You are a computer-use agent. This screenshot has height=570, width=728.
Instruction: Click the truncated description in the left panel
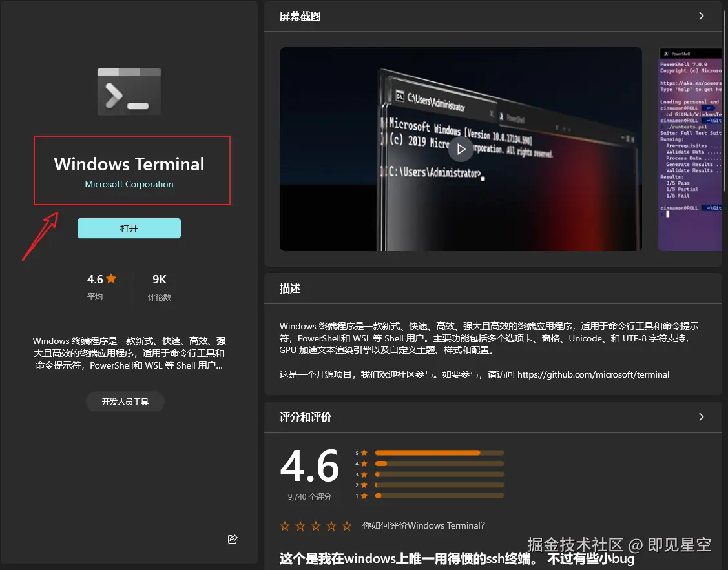click(129, 353)
